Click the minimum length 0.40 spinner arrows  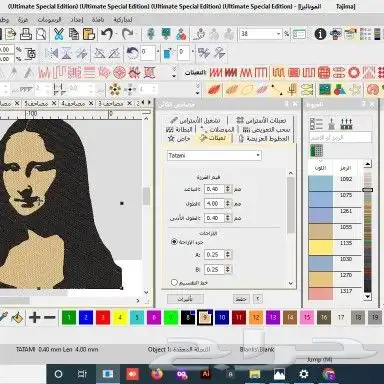(x=228, y=218)
